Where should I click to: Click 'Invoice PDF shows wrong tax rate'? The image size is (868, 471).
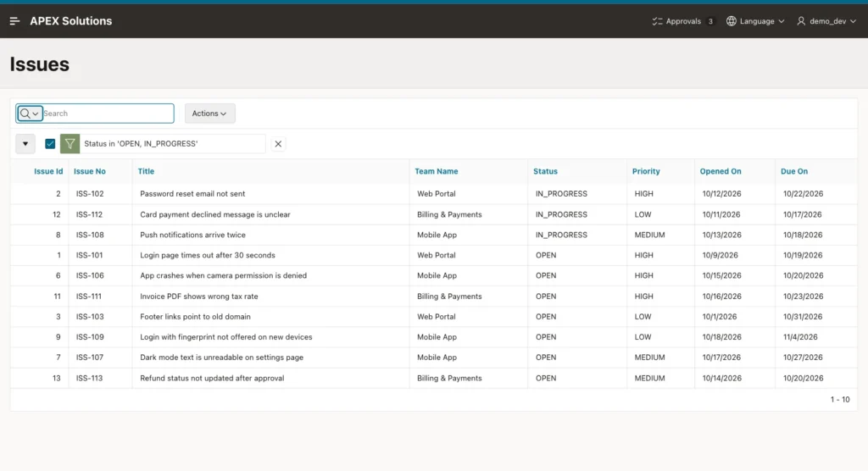(198, 296)
